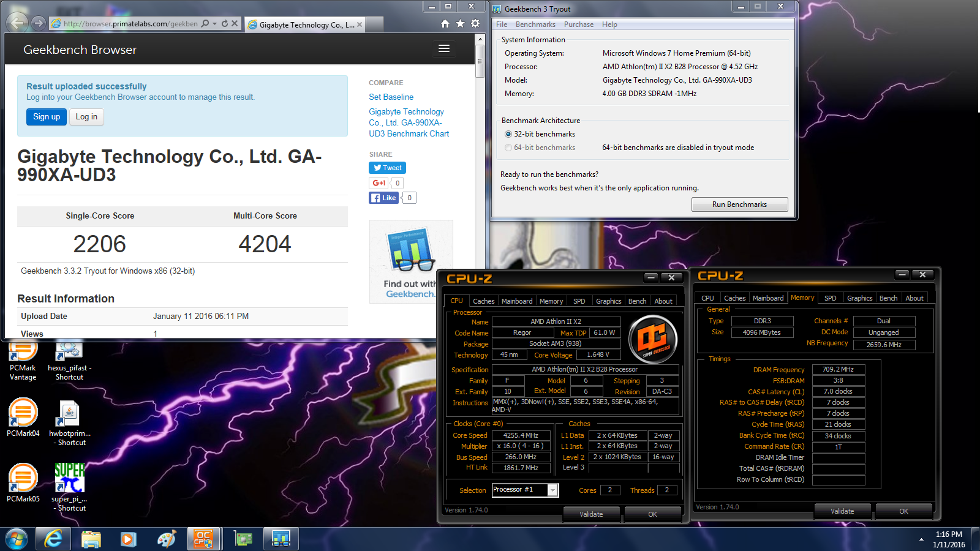Screen dimensions: 980x551
Task: Open Internet Explorer from taskbar
Action: coord(53,539)
